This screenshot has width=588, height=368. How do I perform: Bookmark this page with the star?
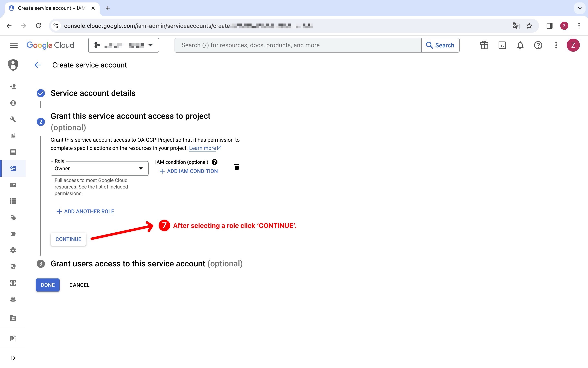529,26
